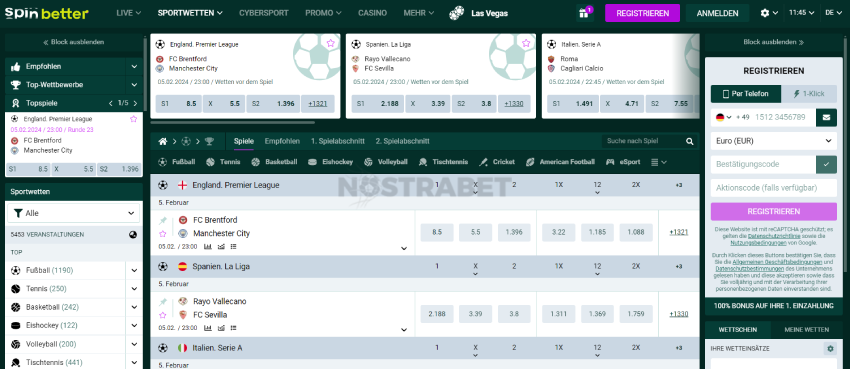Screen dimensions: 850x369
Task: Open the SPORTWETTEN menu
Action: coord(190,13)
